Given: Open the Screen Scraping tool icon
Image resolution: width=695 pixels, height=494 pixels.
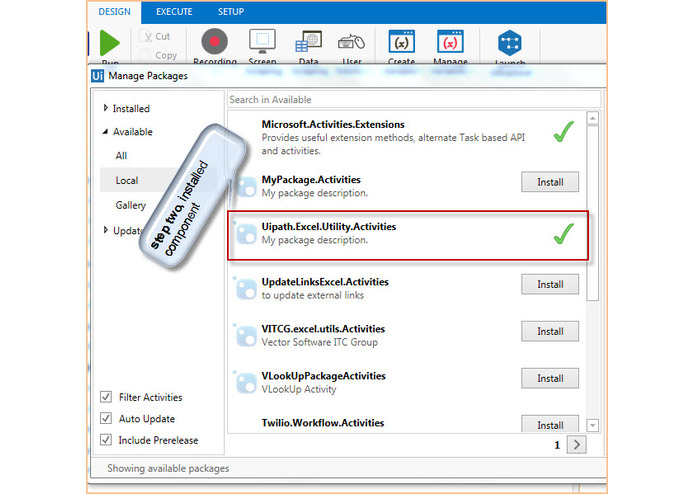Looking at the screenshot, I should [262, 42].
